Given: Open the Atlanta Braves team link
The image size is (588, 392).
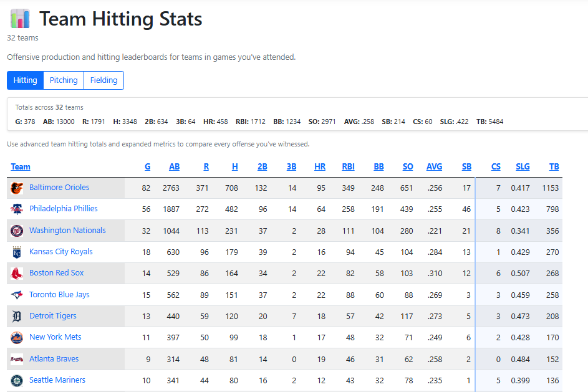Looking at the screenshot, I should [54, 358].
